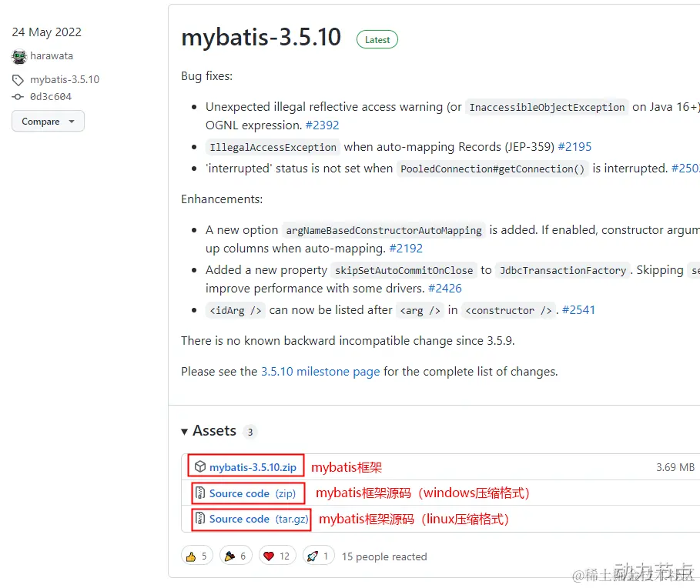
Task: Click party popper reaction showing 6
Action: coord(236,556)
